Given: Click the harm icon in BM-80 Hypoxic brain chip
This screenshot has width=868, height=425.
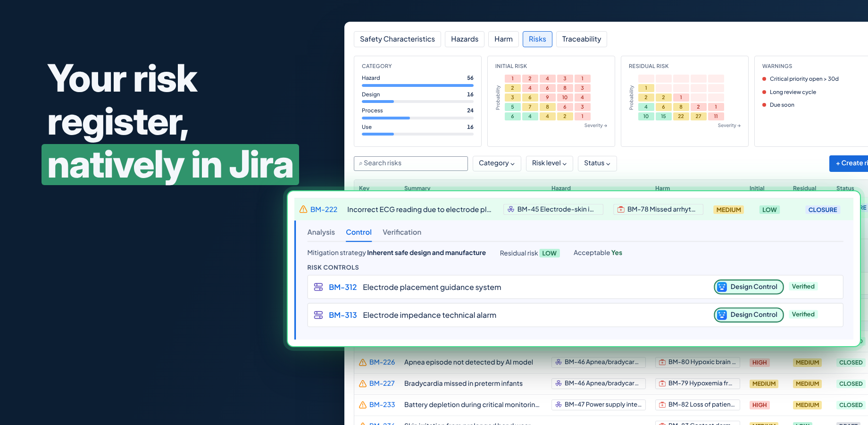Looking at the screenshot, I should 662,362.
